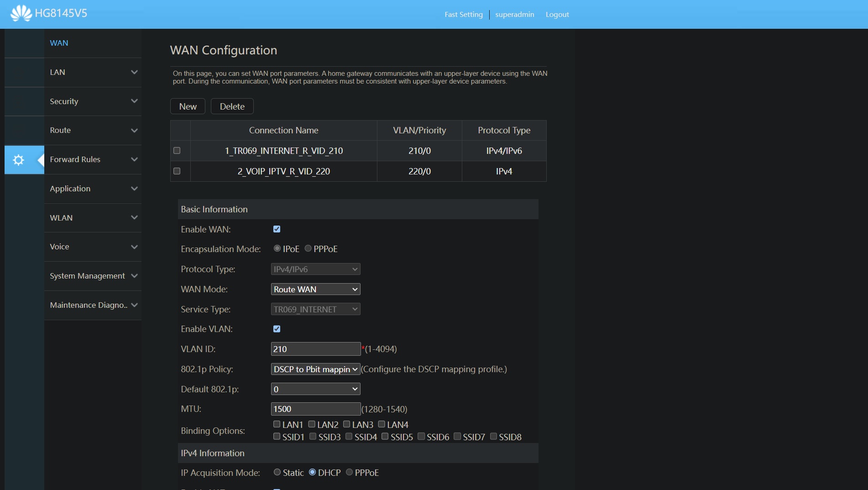
Task: Open the Voice menu
Action: [x=59, y=247]
